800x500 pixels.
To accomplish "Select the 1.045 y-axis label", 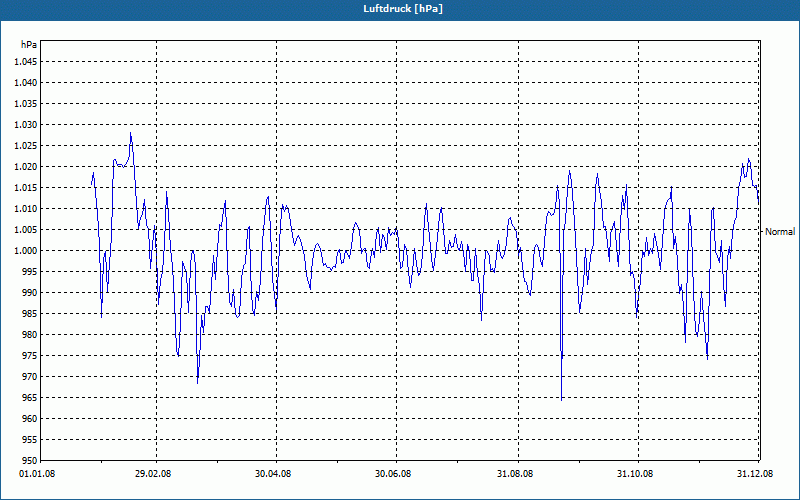I will pyautogui.click(x=26, y=62).
